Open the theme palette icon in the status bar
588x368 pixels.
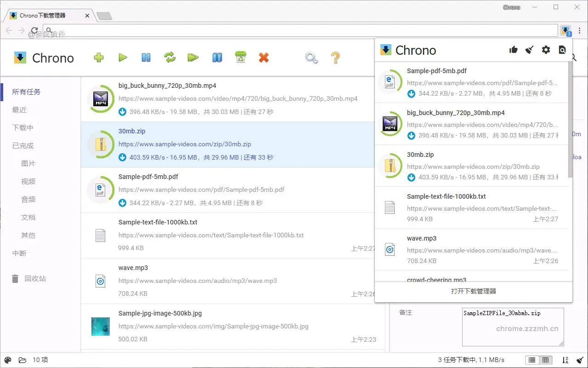7,360
